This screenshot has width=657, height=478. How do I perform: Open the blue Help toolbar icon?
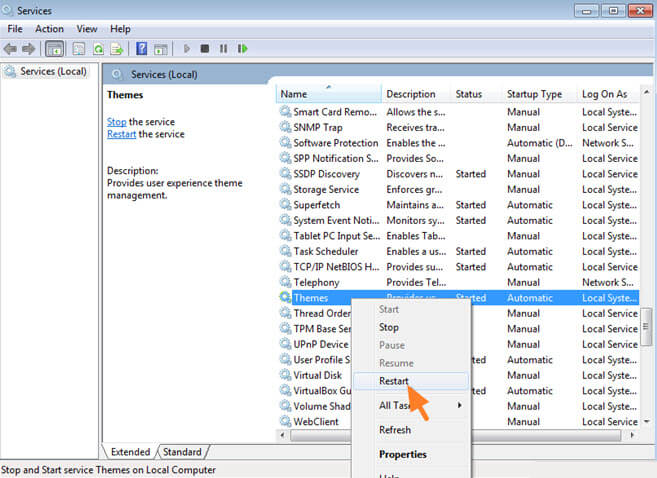tap(142, 49)
